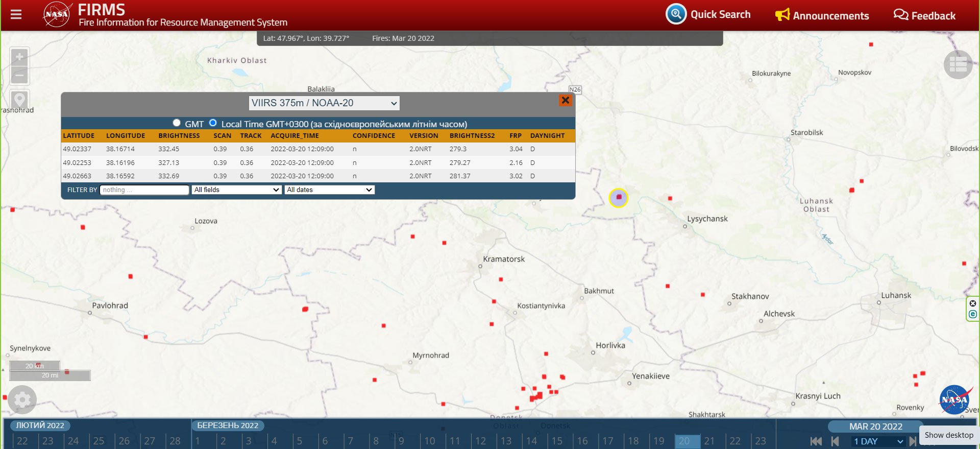Viewport: 980px width, 449px height.
Task: Click the highlighted fire hotspot marker
Action: point(619,197)
